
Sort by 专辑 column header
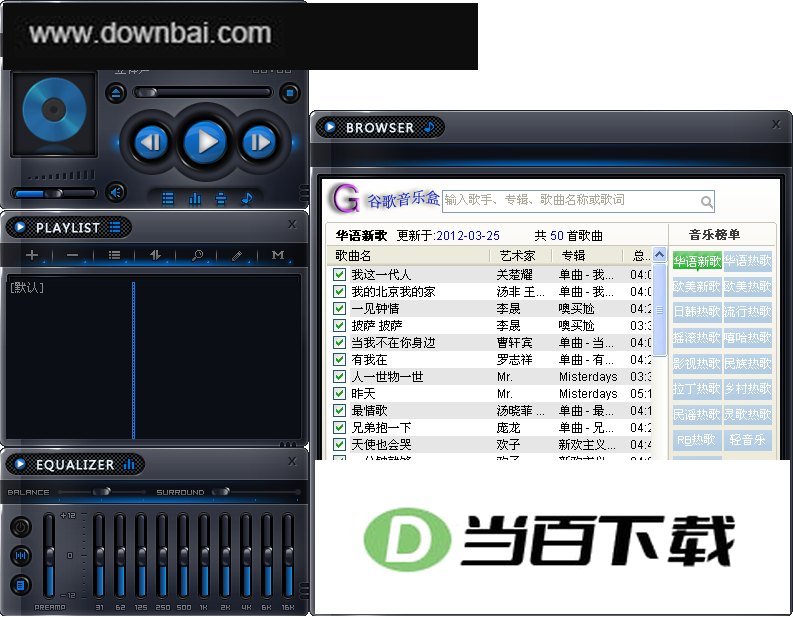click(x=587, y=255)
